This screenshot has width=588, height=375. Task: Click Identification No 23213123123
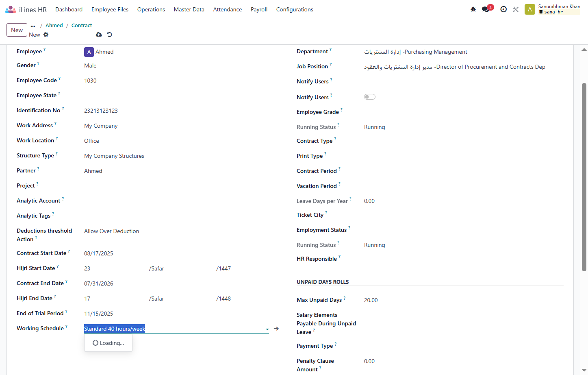[101, 111]
